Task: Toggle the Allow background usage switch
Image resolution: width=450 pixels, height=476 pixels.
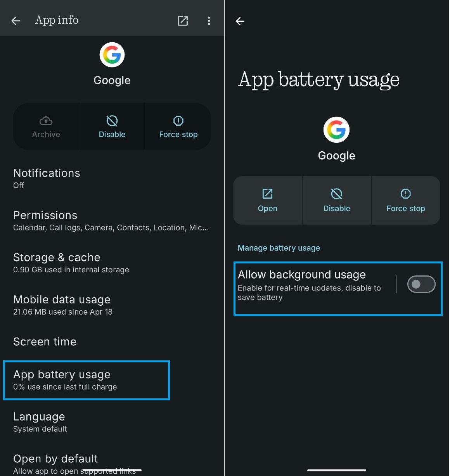Action: [421, 284]
